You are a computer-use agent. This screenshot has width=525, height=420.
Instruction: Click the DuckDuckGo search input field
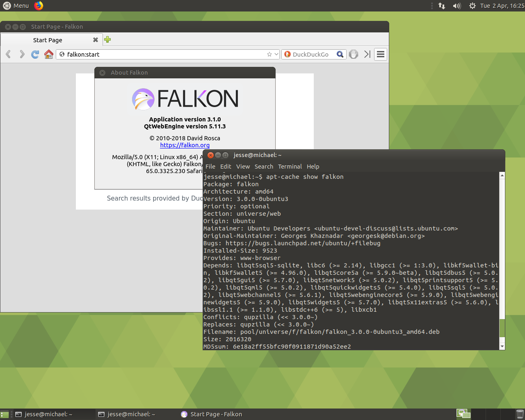(x=313, y=54)
